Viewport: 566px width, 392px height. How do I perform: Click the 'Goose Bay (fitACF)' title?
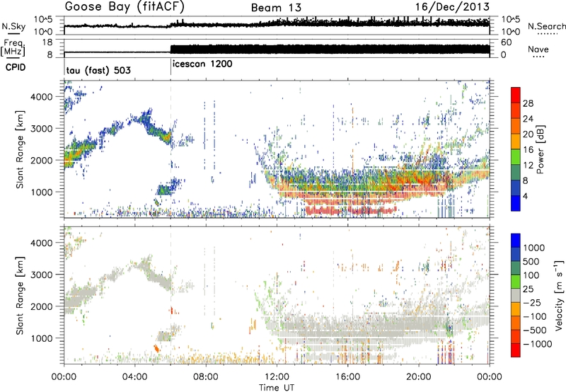click(x=125, y=7)
